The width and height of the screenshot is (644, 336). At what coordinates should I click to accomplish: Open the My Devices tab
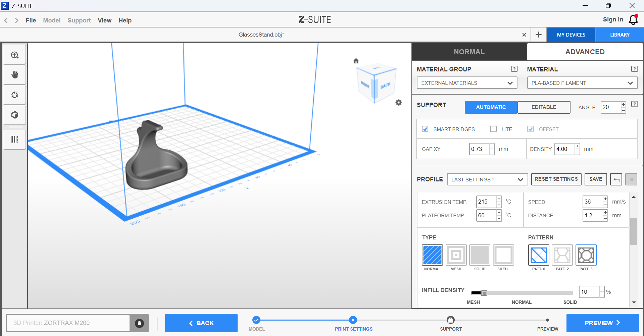pos(571,35)
